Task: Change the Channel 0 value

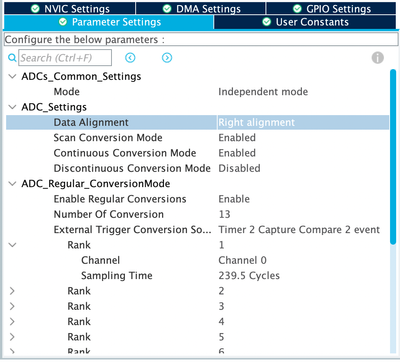Action: pos(242,261)
